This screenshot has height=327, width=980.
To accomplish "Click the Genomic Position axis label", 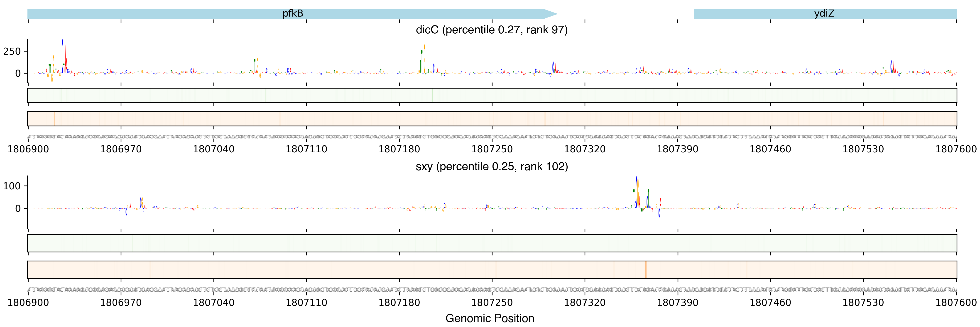I will (x=490, y=318).
